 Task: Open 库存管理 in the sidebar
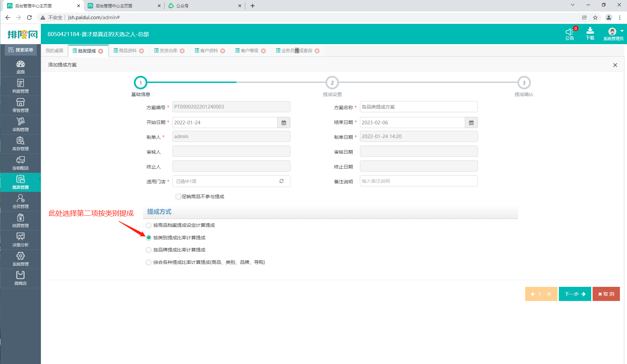21,144
